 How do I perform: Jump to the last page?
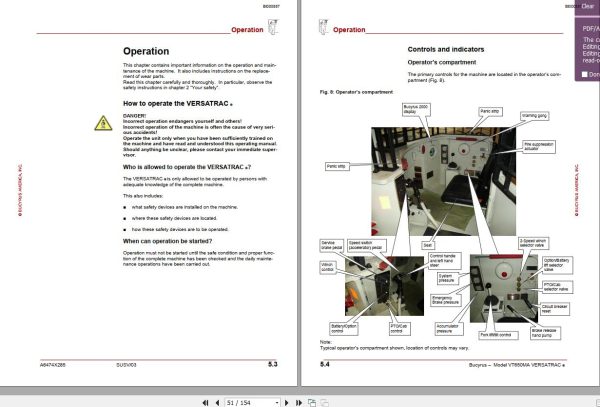click(299, 402)
